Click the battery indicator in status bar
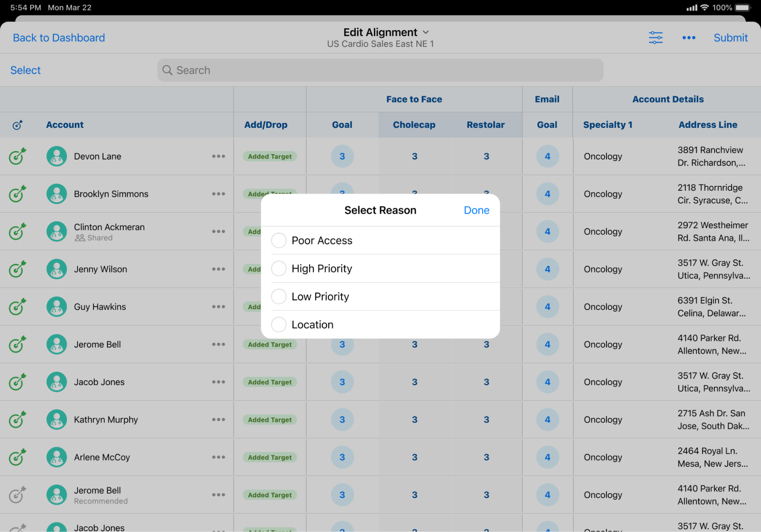This screenshot has width=761, height=532. (743, 8)
